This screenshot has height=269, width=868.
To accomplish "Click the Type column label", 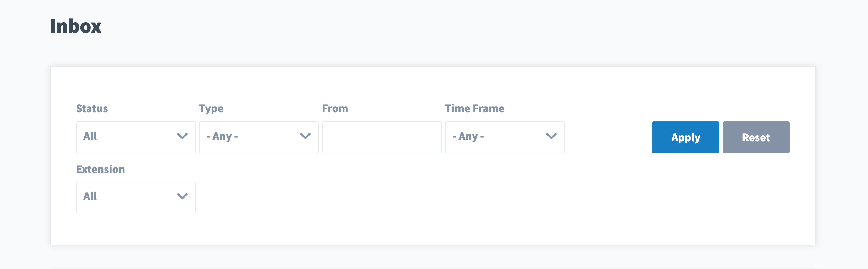I will [x=211, y=109].
